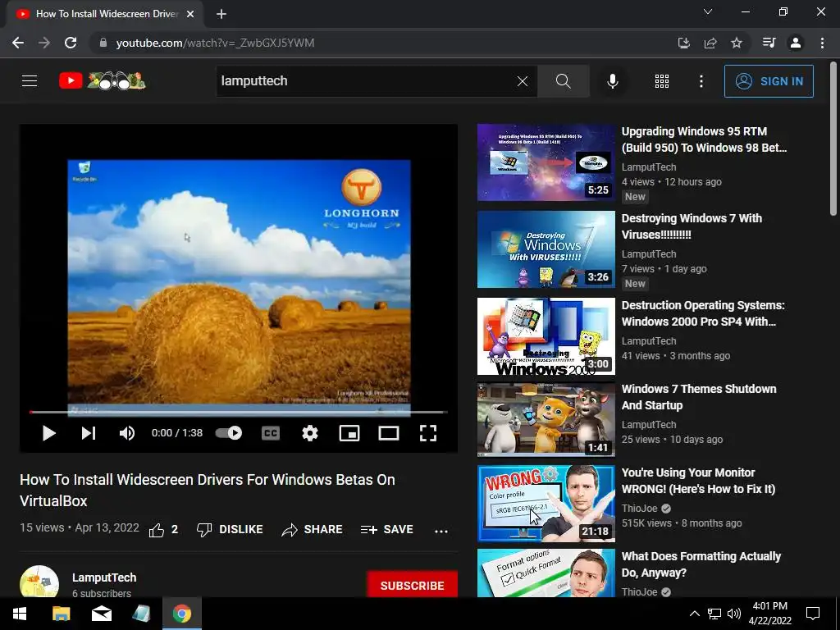Screen dimensions: 840x630
Task: Open Destruction Operating Systems video thumbnail
Action: [546, 336]
